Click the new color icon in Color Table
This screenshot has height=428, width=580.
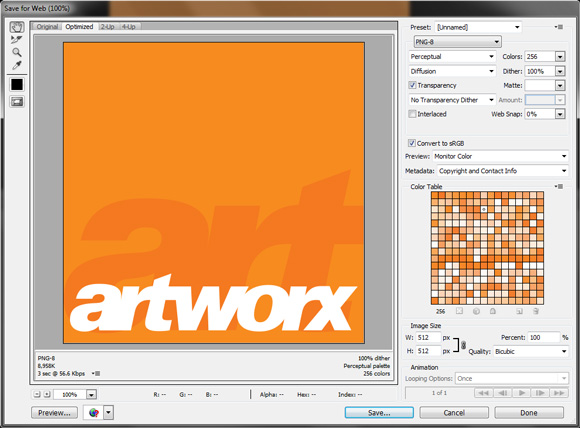pos(519,311)
